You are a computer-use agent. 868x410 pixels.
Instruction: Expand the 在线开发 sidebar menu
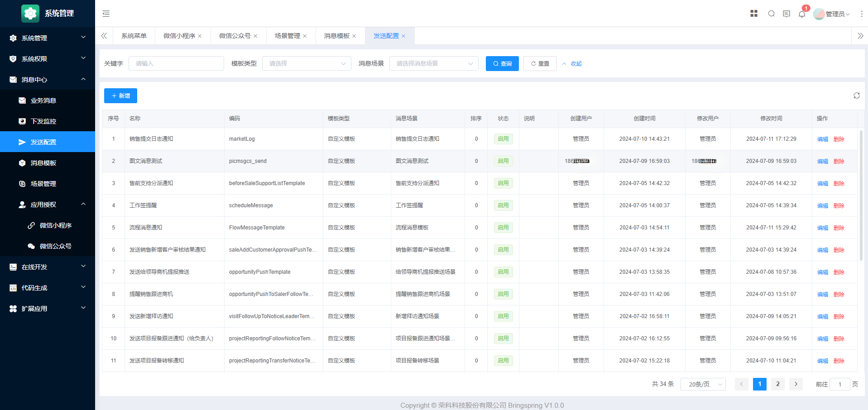[x=48, y=267]
